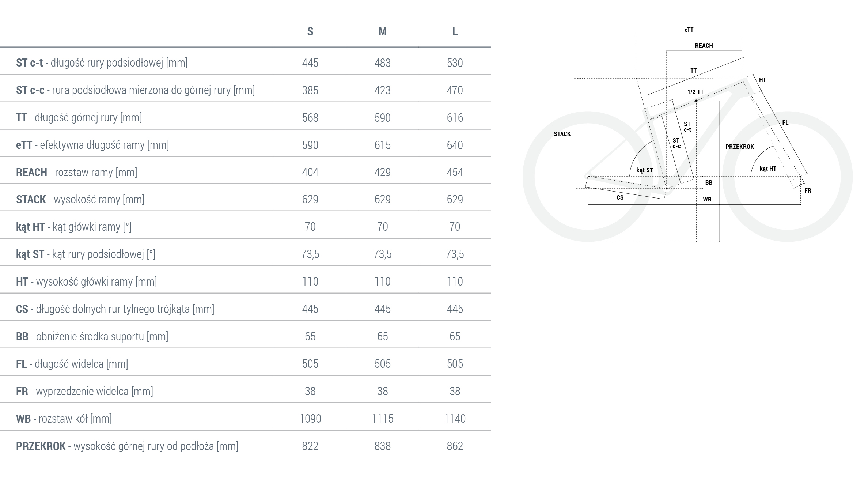Select the ST c-t row label

coord(102,63)
